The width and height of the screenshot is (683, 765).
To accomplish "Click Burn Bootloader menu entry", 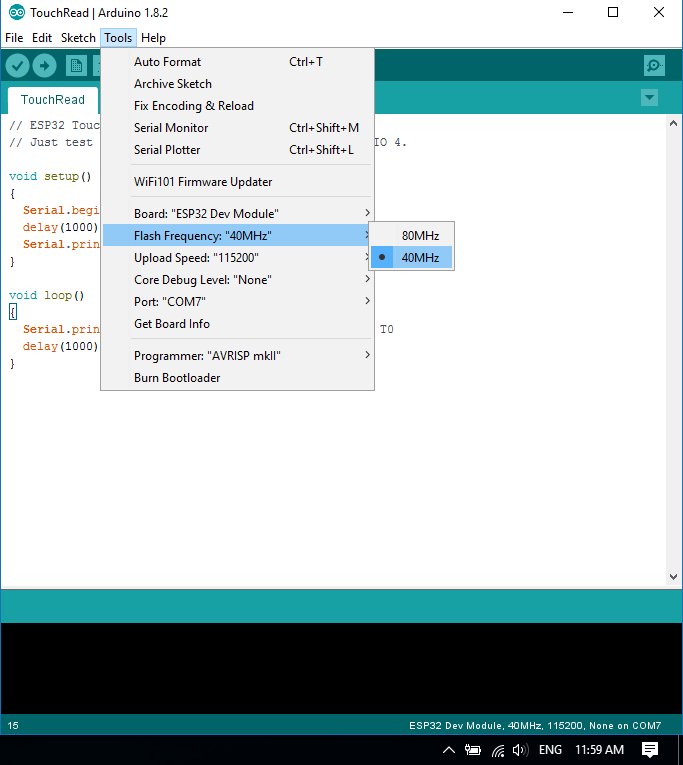I will point(238,378).
